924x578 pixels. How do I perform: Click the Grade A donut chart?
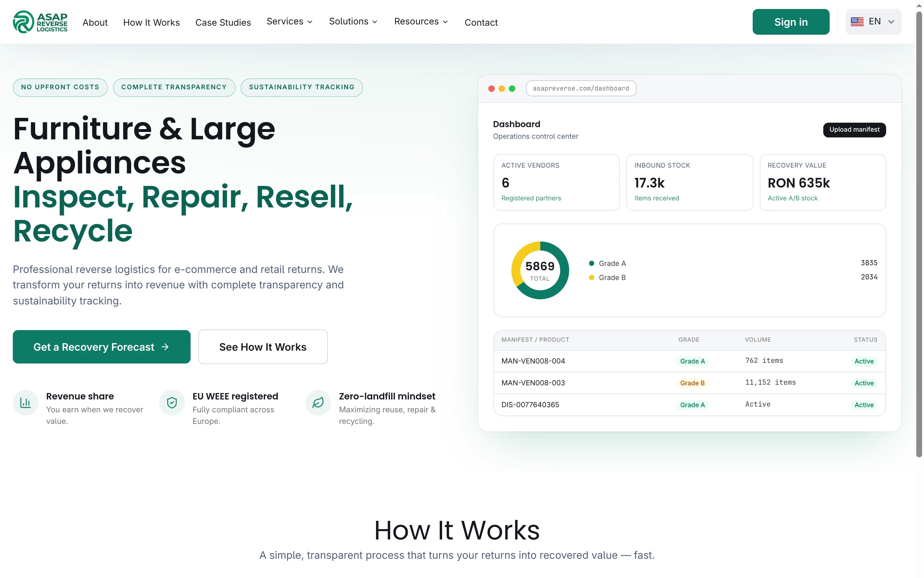pyautogui.click(x=540, y=270)
